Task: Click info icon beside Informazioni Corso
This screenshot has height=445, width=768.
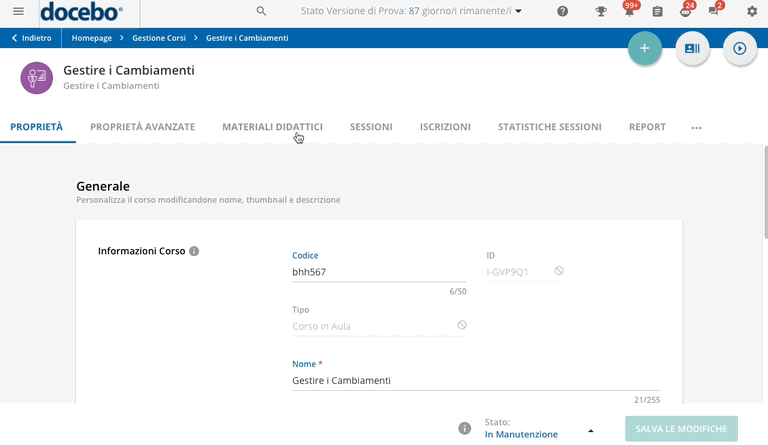Action: pos(194,251)
